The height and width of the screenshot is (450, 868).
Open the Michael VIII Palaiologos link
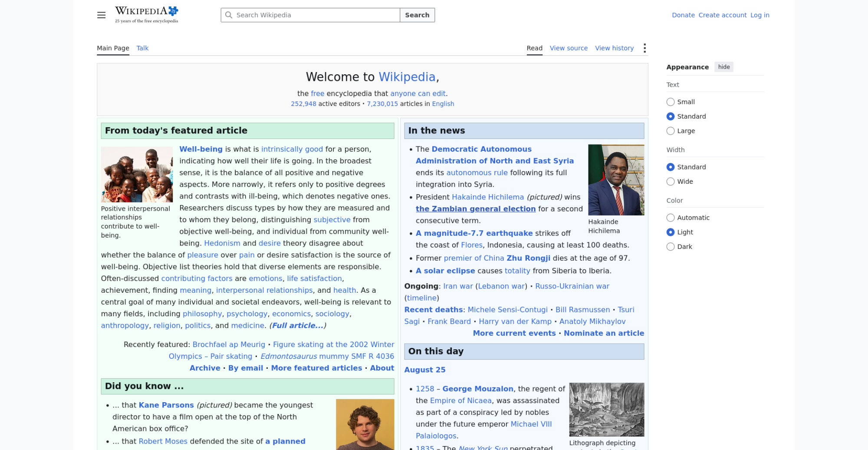click(484, 430)
